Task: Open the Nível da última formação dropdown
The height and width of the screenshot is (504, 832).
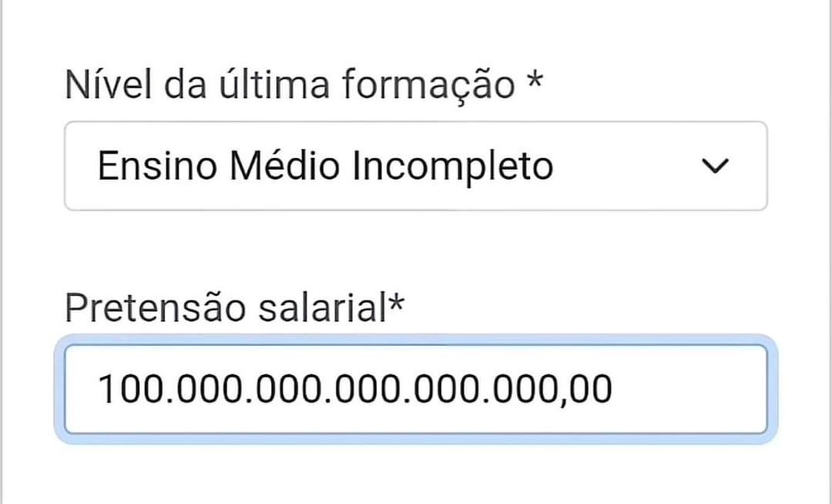Action: [x=416, y=166]
